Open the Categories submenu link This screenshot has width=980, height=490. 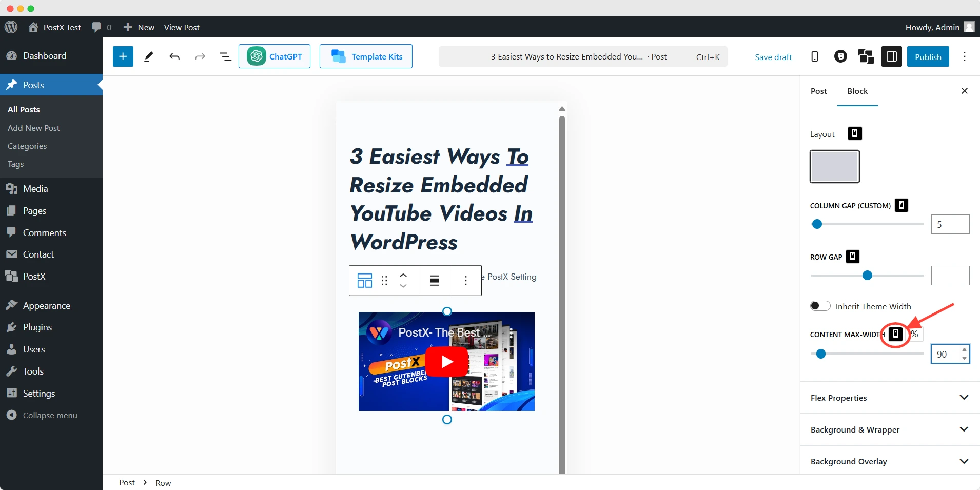point(27,146)
